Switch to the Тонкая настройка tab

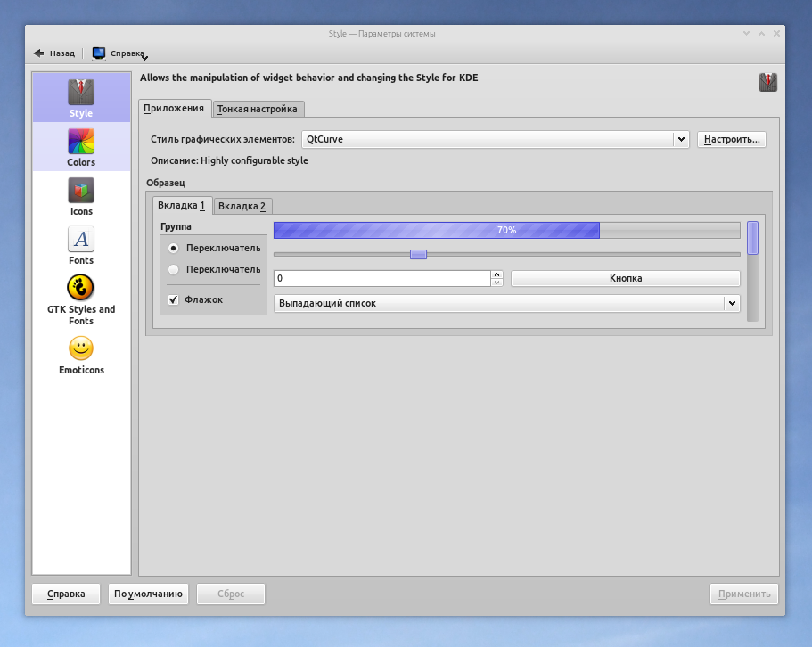tap(258, 110)
